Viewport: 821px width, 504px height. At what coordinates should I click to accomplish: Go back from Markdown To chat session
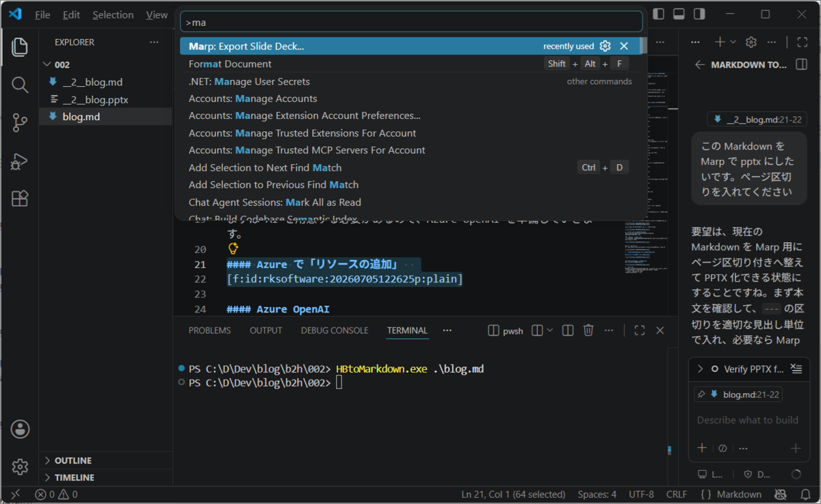699,64
